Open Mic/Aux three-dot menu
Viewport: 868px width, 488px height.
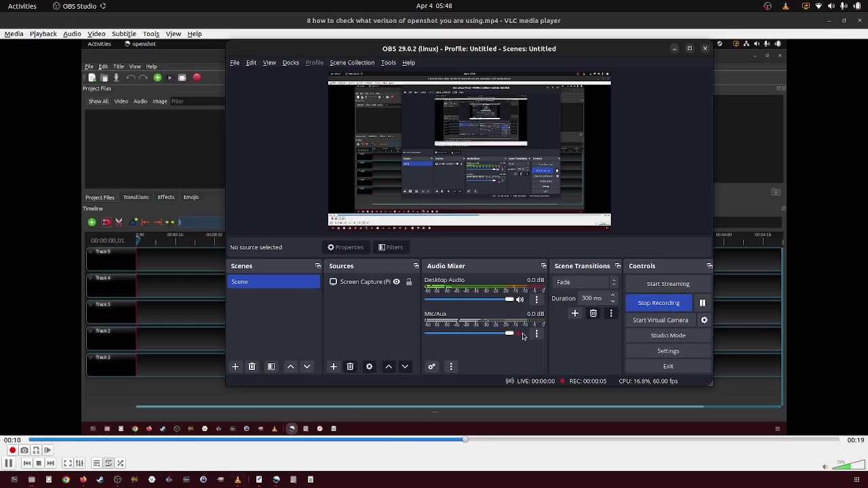click(536, 333)
